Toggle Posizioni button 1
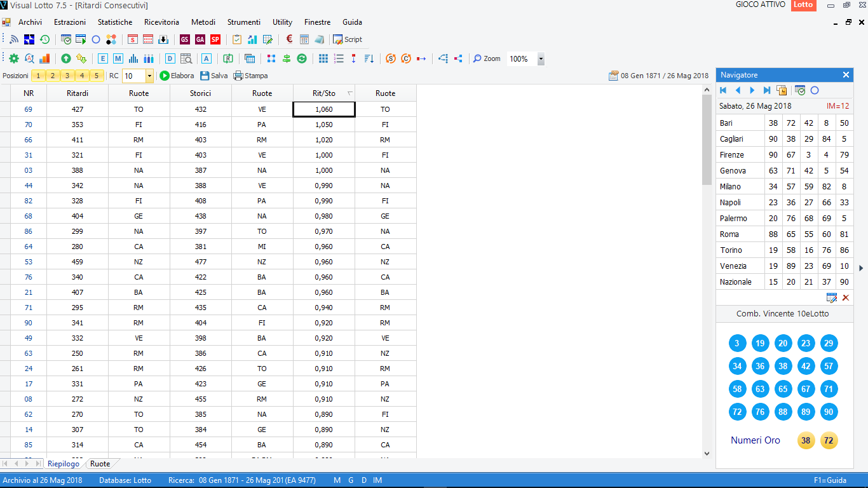Image resolution: width=868 pixels, height=488 pixels. point(38,76)
